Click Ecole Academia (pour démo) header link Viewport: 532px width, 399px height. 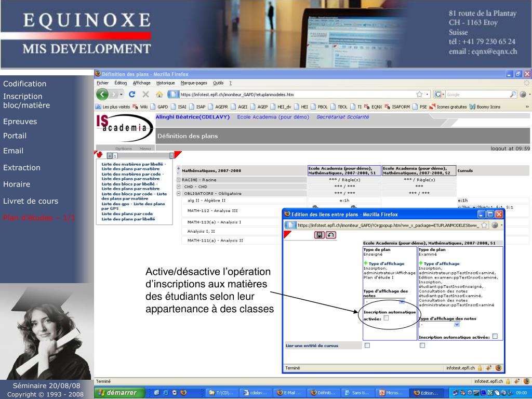point(273,117)
